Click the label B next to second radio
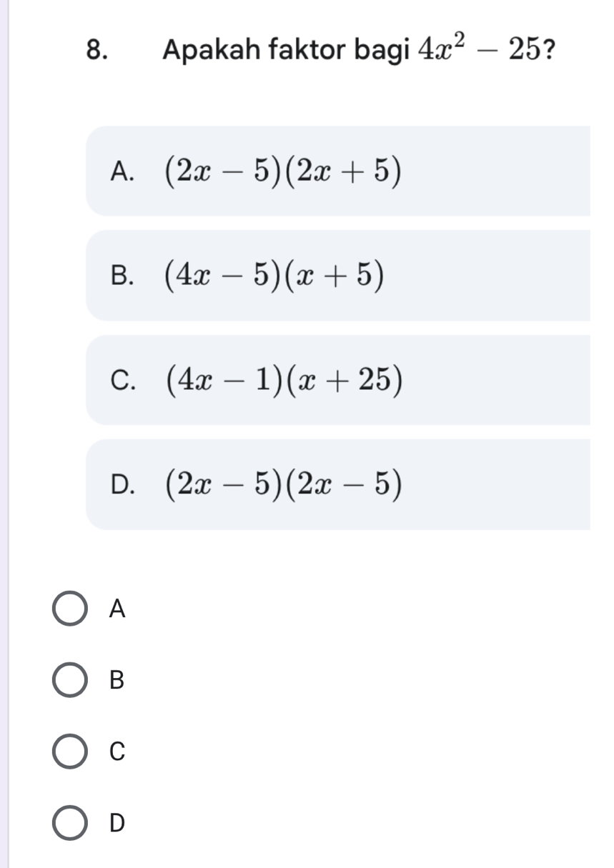 pos(117,681)
